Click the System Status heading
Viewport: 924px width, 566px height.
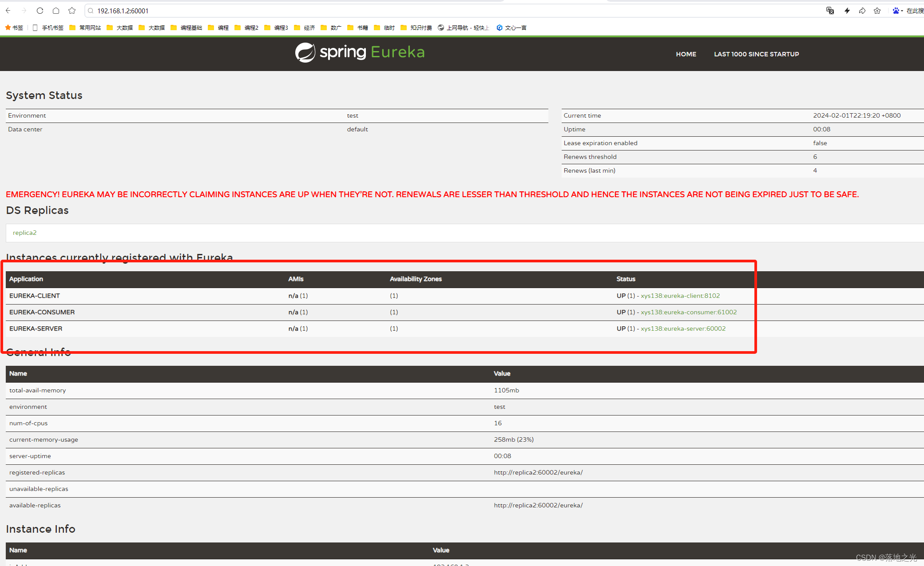(x=44, y=95)
